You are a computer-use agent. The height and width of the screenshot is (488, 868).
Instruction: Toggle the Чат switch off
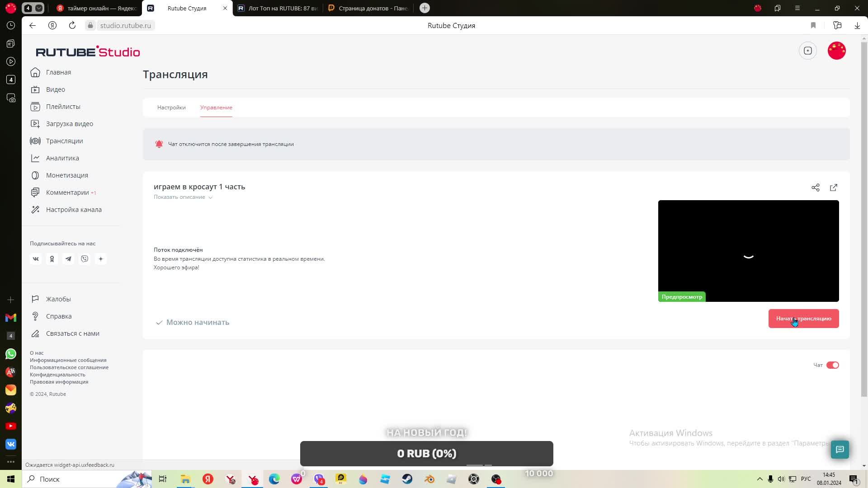832,365
